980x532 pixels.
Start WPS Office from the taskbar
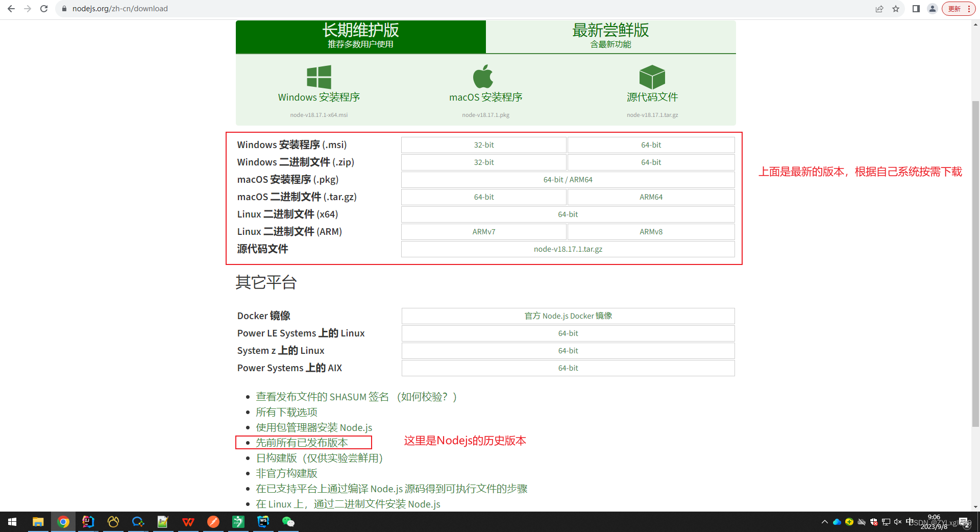(188, 522)
